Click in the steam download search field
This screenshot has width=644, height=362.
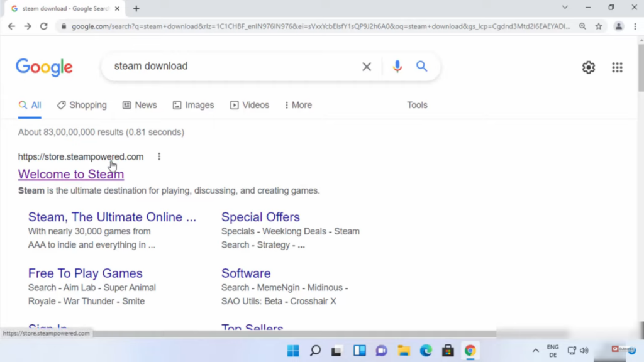(233, 66)
